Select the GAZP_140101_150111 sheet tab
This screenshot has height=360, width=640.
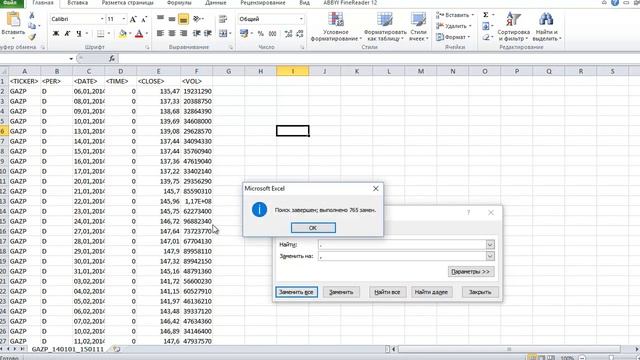click(x=68, y=349)
